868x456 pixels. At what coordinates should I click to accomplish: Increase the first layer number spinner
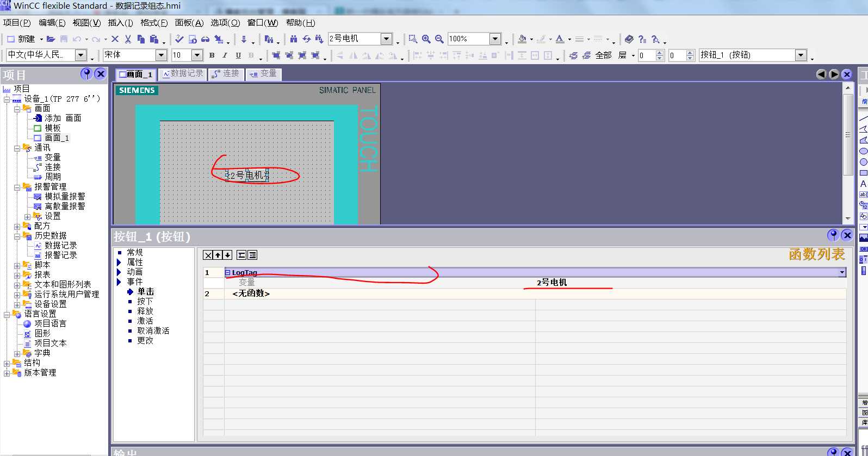click(x=660, y=52)
